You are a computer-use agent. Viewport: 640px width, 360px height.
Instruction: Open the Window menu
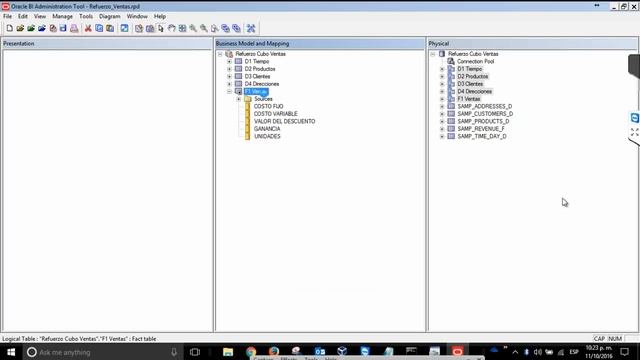click(x=137, y=16)
